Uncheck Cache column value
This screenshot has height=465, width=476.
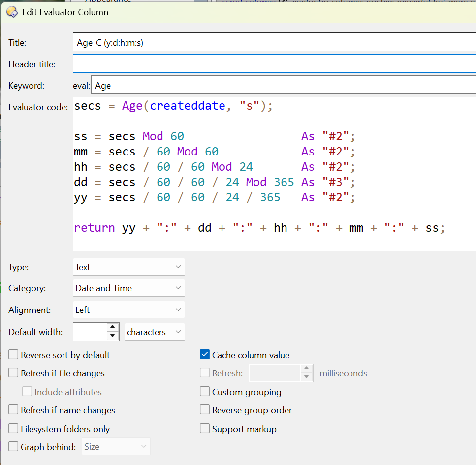pyautogui.click(x=205, y=355)
